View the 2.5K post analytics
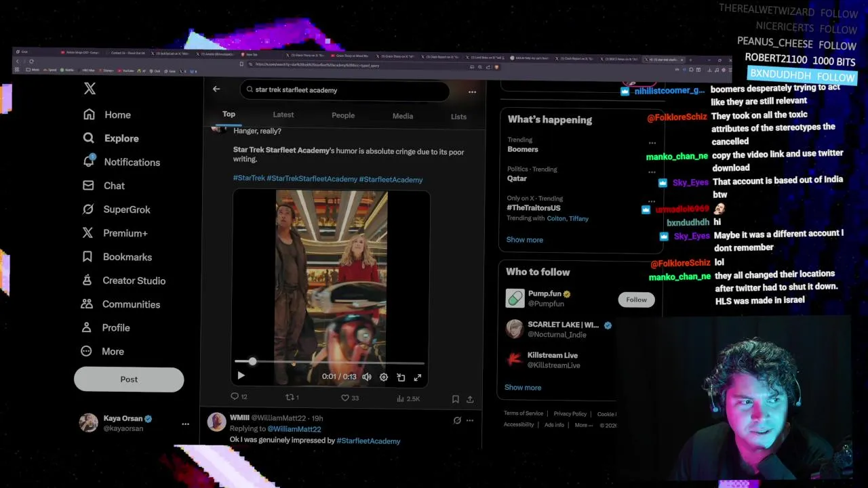Image resolution: width=868 pixels, height=488 pixels. point(408,399)
